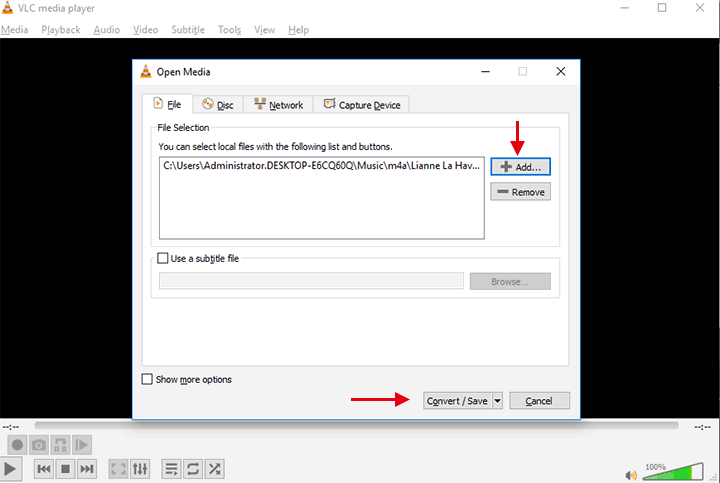Close the Open Media dialog
720x483 pixels.
(x=561, y=72)
